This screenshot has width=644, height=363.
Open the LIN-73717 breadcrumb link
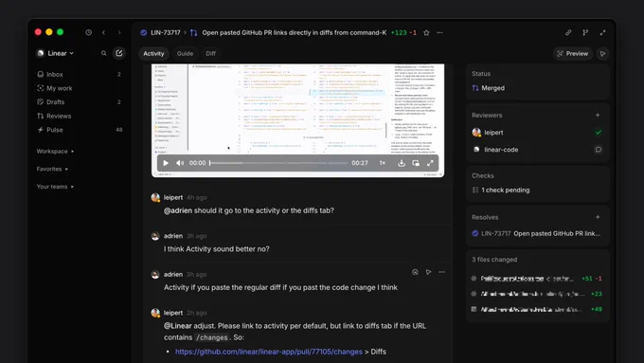click(161, 32)
